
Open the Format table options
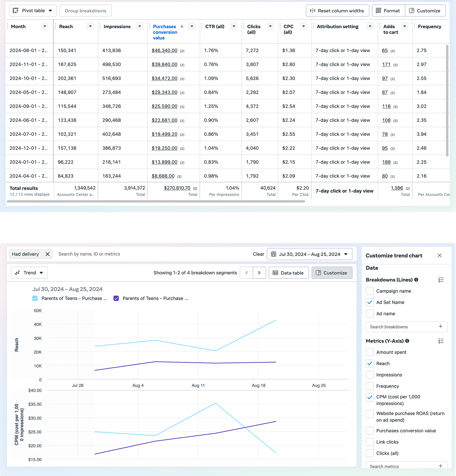coord(388,11)
